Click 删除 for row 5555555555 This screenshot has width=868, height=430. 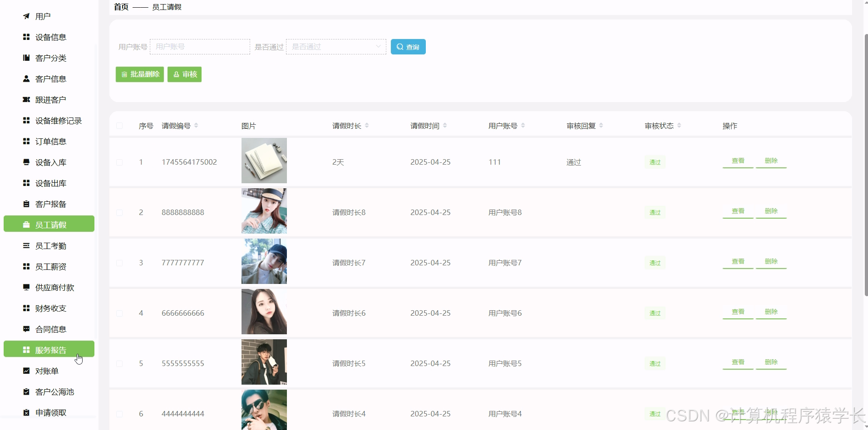[x=771, y=362]
